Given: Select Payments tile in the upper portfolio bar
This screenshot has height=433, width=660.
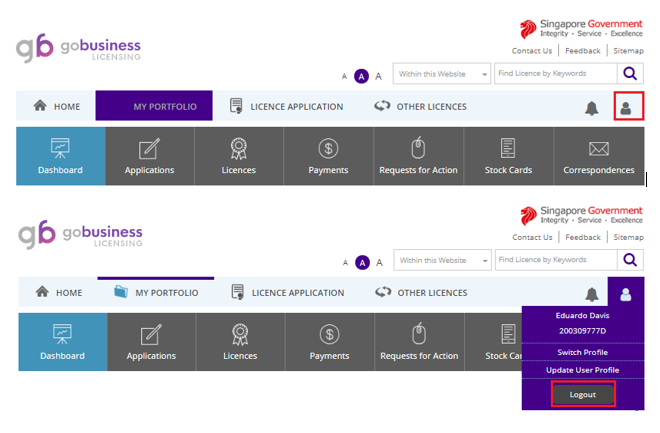Looking at the screenshot, I should click(x=328, y=156).
